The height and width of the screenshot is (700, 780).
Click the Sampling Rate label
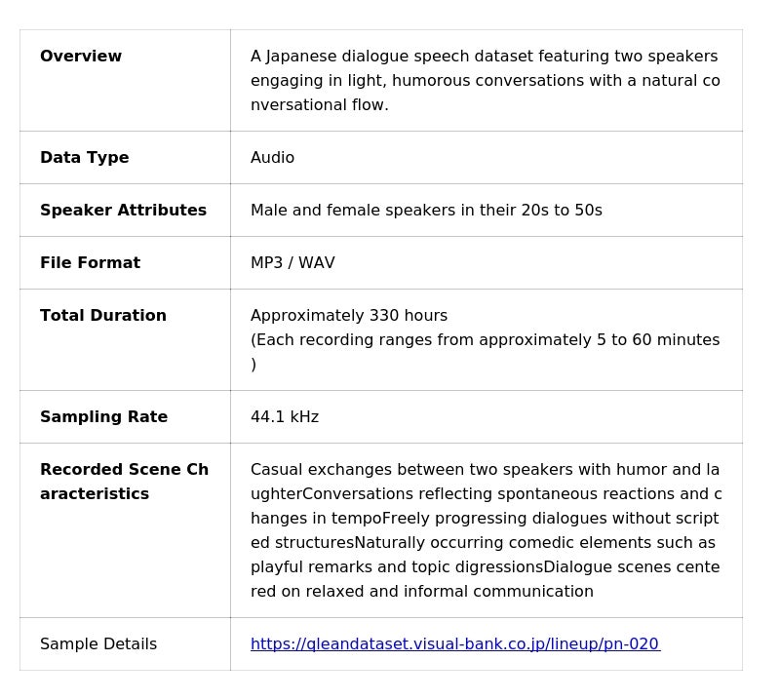(103, 417)
